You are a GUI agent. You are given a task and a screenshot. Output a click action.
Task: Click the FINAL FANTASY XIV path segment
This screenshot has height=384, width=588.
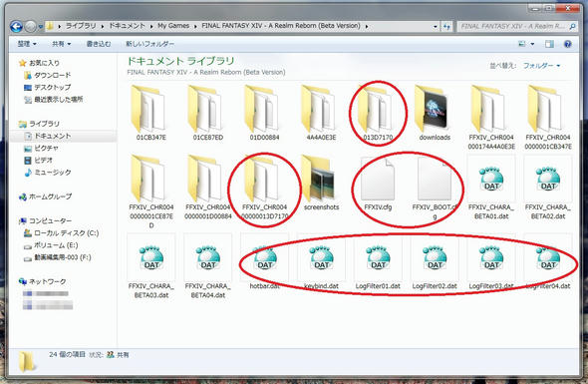281,26
